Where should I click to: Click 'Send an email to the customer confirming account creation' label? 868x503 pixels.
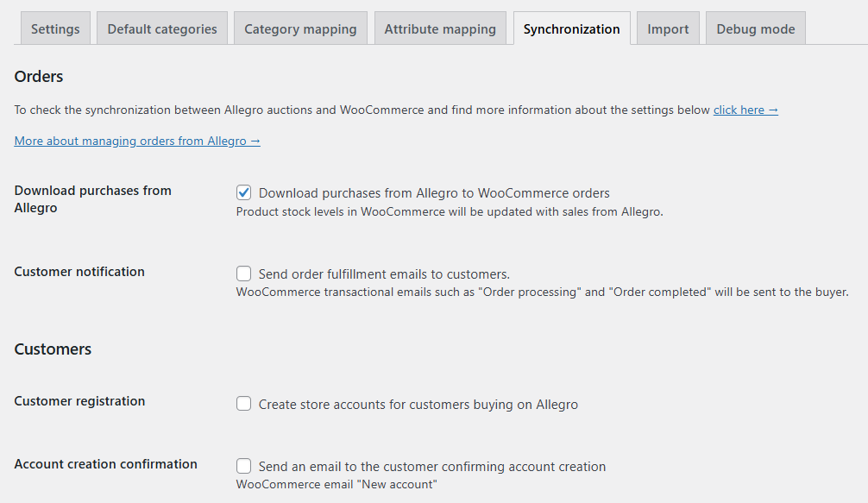coord(431,467)
